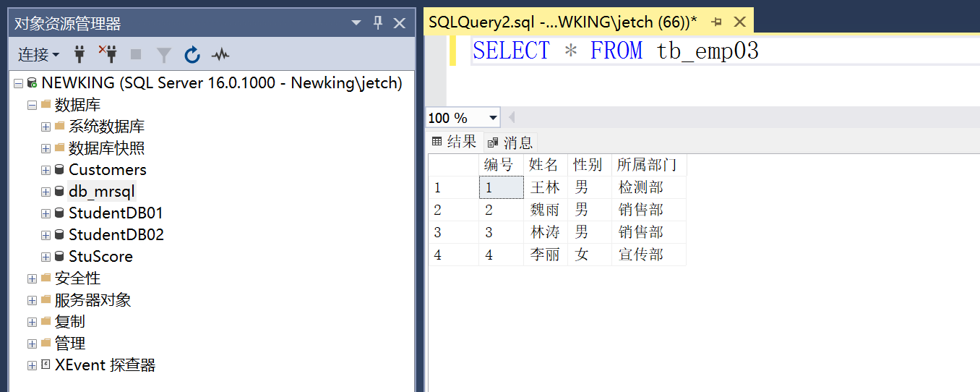Select the row header for row 1
Image resolution: width=980 pixels, height=392 pixels.
click(454, 187)
